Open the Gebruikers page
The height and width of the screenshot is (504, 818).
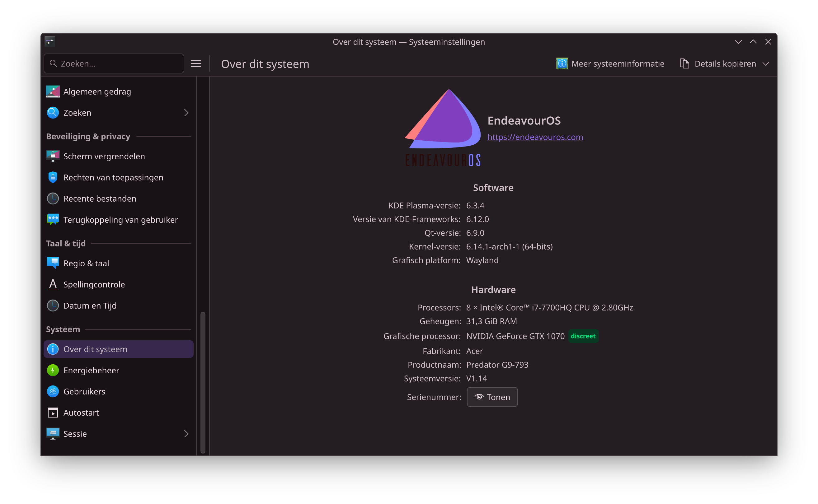(118, 391)
